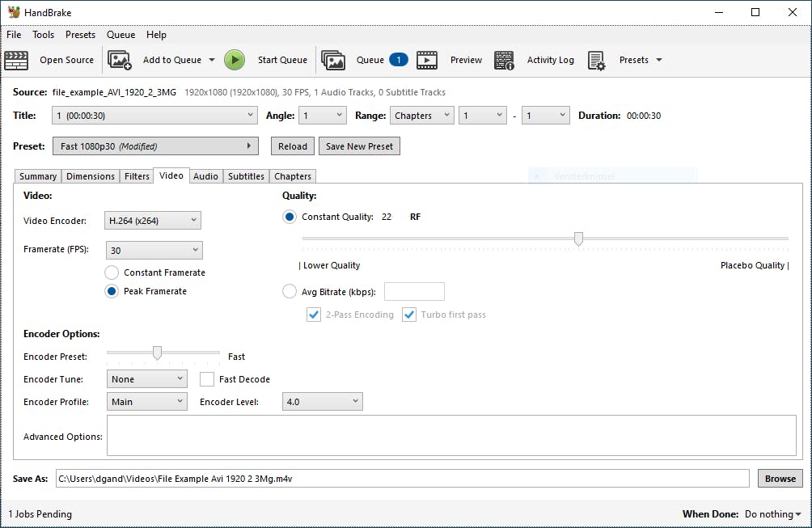812x528 pixels.
Task: Open the start chapter dropdown
Action: click(483, 116)
